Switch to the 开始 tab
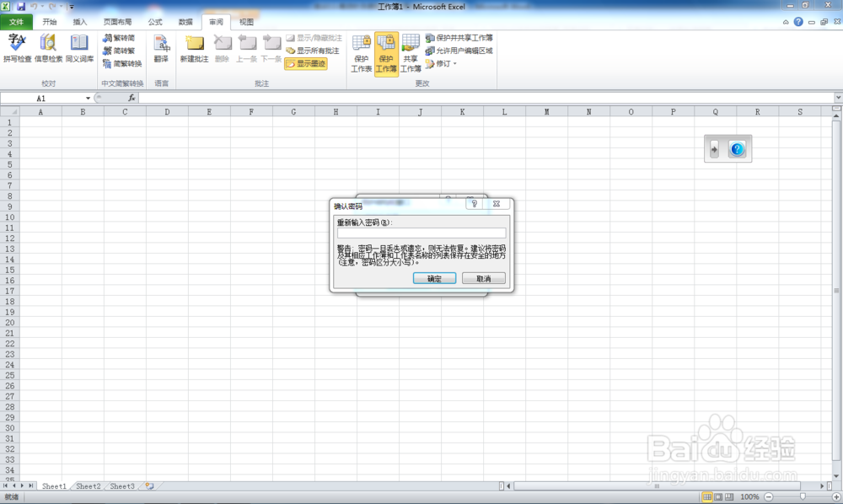The width and height of the screenshot is (843, 504). (x=50, y=22)
